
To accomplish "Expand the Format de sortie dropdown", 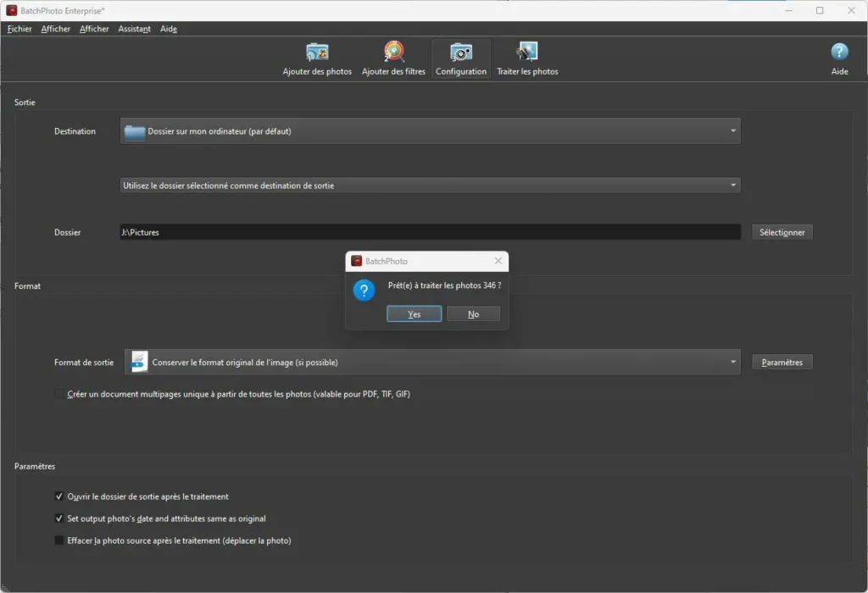I will click(x=732, y=363).
